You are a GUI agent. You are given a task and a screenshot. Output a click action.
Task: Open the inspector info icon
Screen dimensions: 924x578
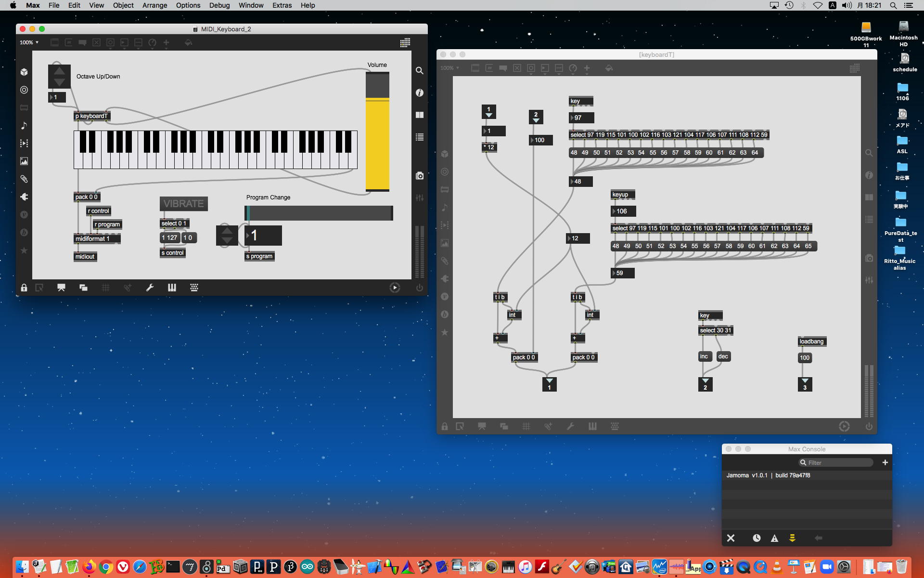click(x=420, y=92)
